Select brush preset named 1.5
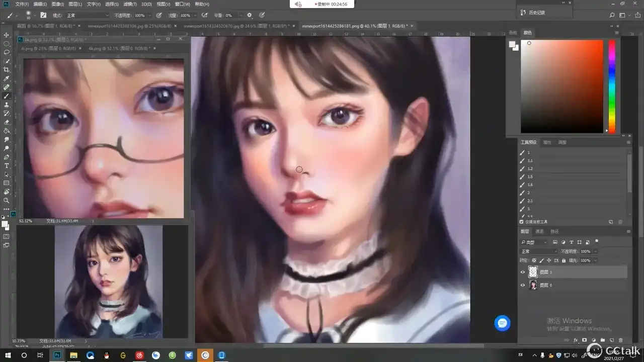This screenshot has width=644, height=362. pyautogui.click(x=530, y=176)
